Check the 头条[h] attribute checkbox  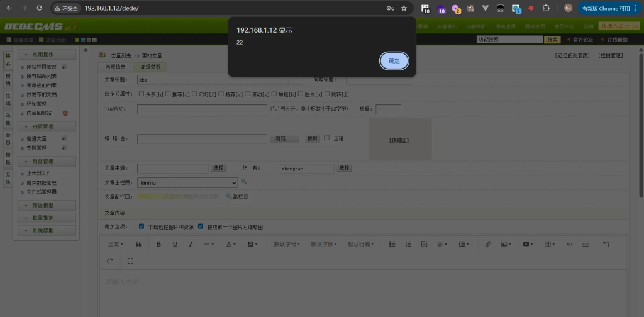(x=142, y=94)
